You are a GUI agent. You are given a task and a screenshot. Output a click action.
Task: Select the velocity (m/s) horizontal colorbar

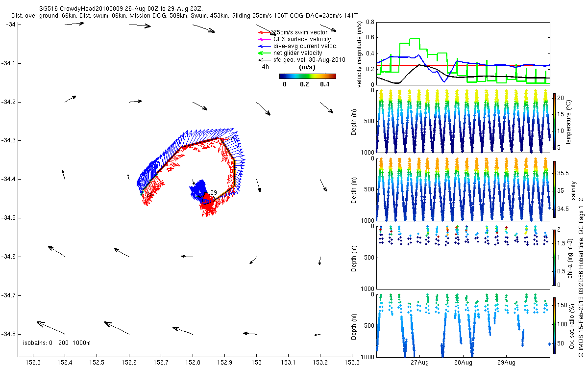(307, 76)
